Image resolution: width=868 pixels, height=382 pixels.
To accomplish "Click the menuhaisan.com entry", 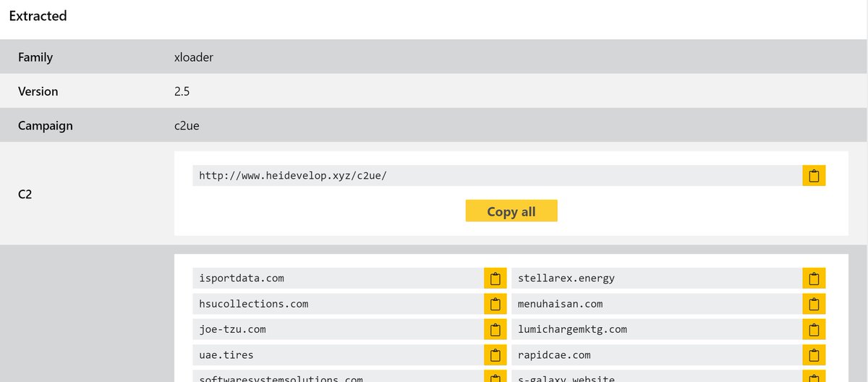I will tap(657, 304).
